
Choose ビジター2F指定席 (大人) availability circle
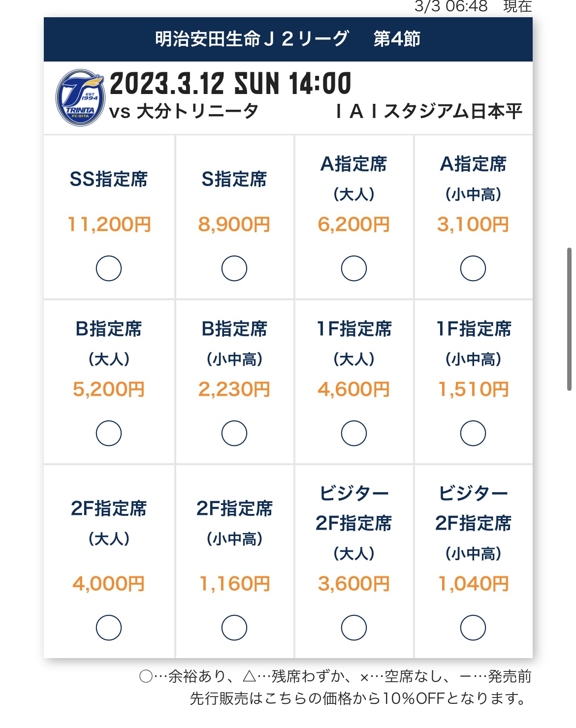354,628
